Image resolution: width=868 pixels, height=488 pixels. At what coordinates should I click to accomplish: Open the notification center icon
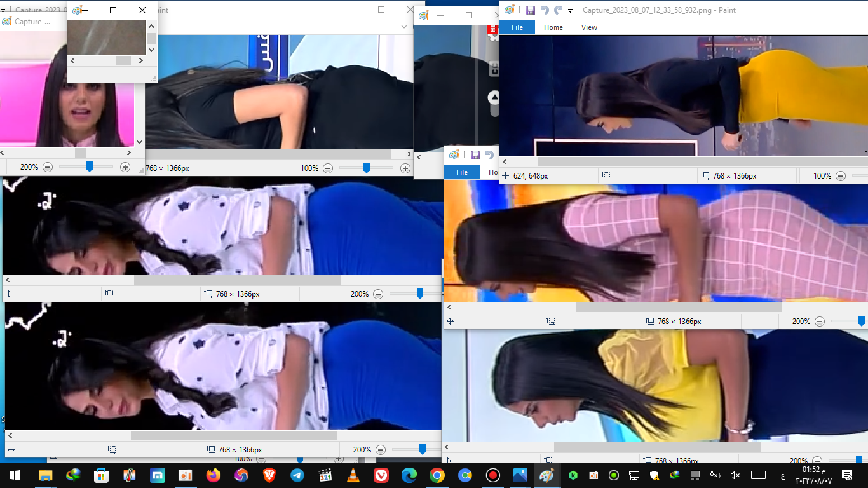[846, 475]
